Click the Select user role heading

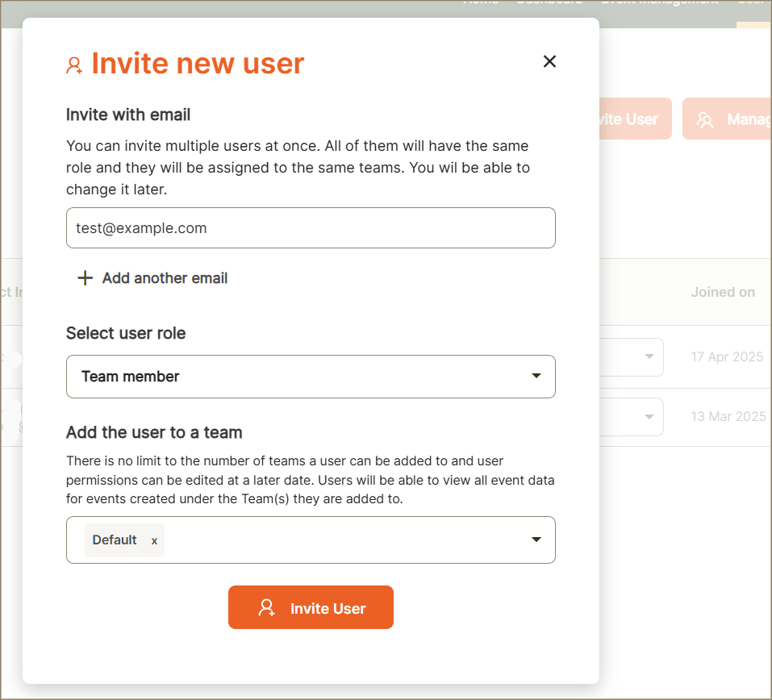(126, 333)
